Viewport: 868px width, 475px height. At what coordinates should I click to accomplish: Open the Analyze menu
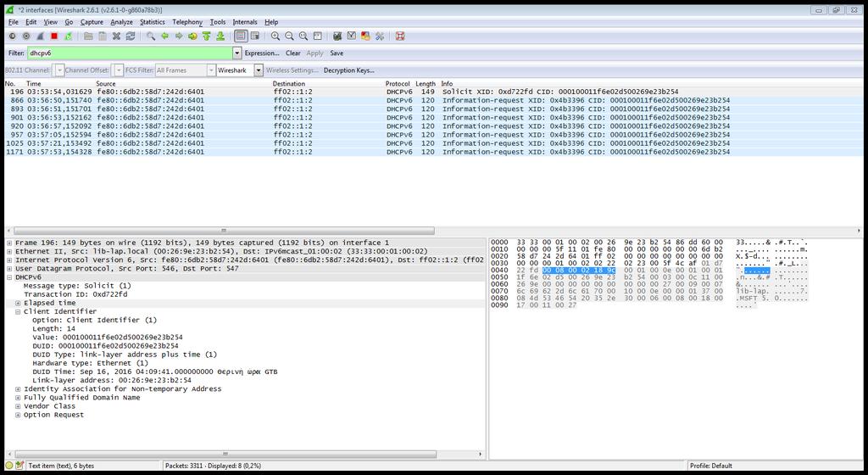[121, 22]
